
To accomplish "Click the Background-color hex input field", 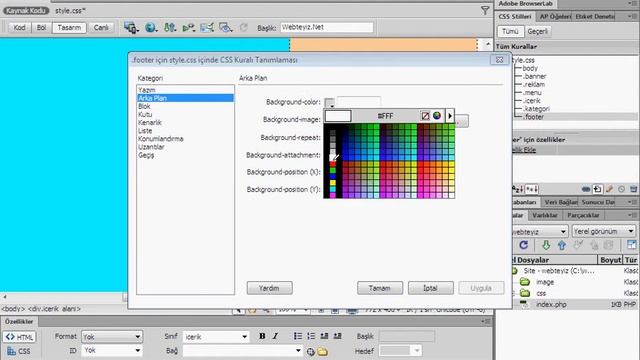I will click(359, 102).
